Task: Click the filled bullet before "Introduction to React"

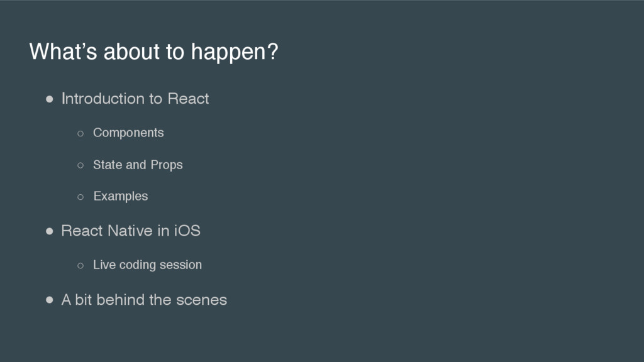Action: (50, 99)
